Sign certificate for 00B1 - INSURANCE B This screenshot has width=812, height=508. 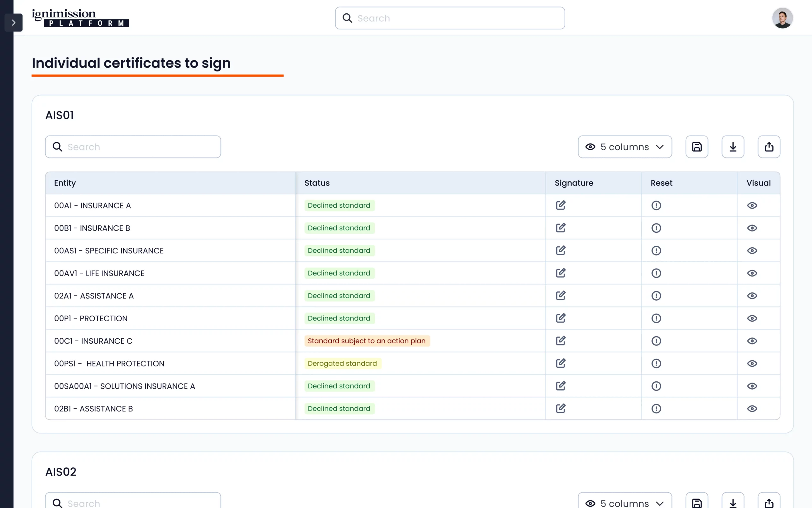tap(561, 228)
